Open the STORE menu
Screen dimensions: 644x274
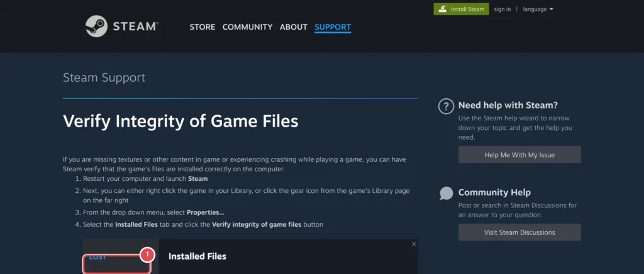(x=203, y=27)
